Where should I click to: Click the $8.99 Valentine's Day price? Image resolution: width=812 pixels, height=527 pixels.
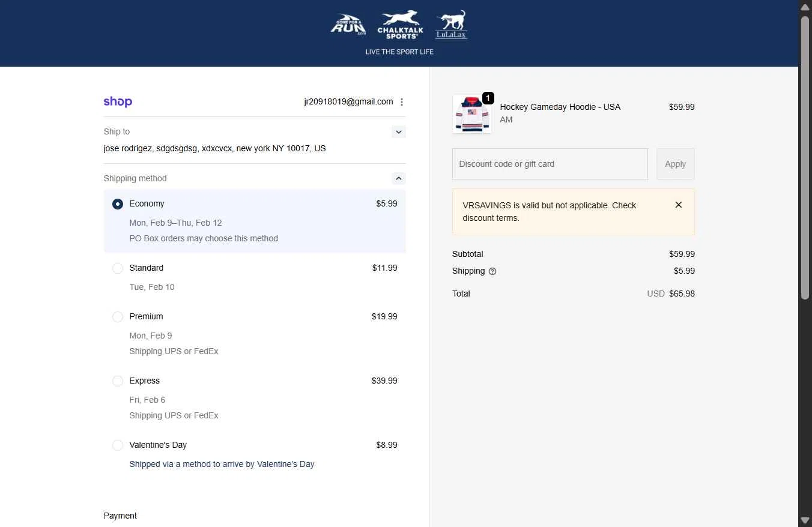(x=387, y=445)
